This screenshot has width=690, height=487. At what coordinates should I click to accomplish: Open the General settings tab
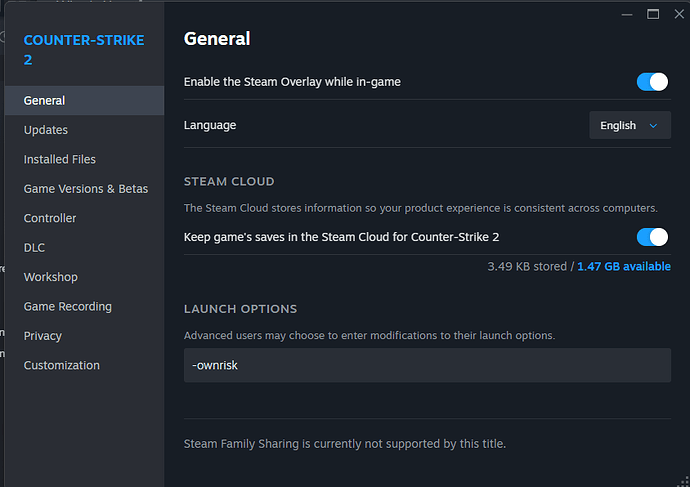click(45, 100)
